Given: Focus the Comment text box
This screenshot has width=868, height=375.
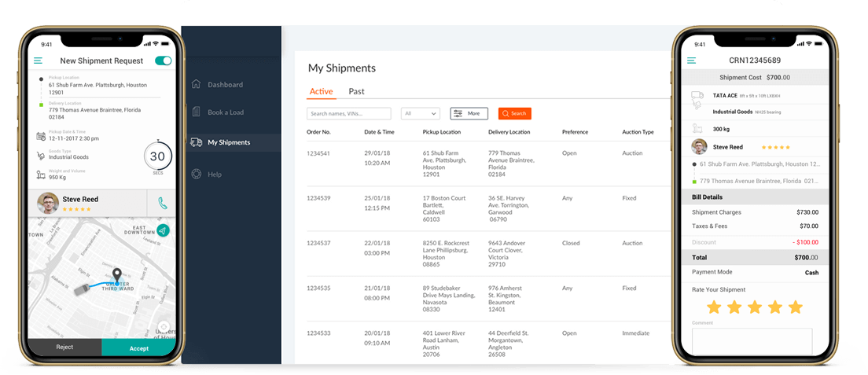Looking at the screenshot, I should click(x=752, y=341).
